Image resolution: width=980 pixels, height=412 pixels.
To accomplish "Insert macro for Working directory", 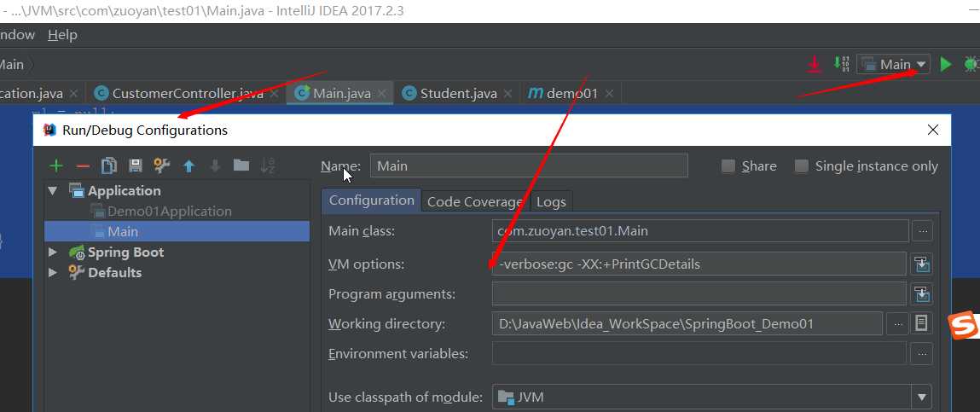I will 921,323.
